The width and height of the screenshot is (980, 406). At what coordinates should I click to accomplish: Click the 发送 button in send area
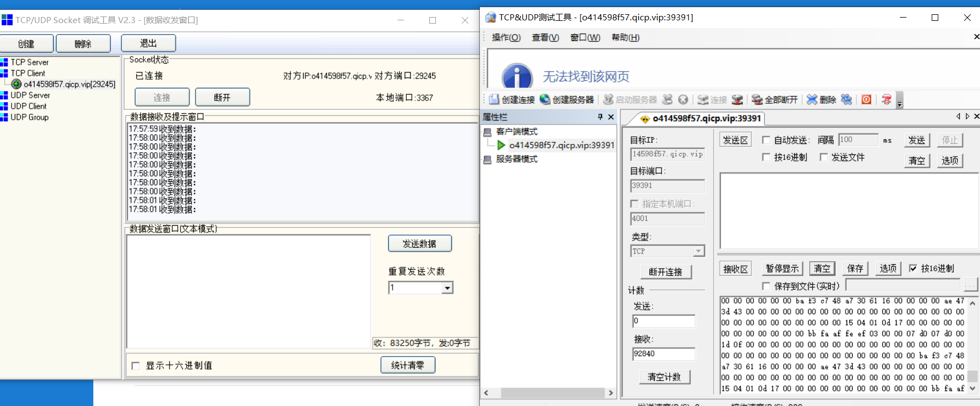click(x=916, y=140)
